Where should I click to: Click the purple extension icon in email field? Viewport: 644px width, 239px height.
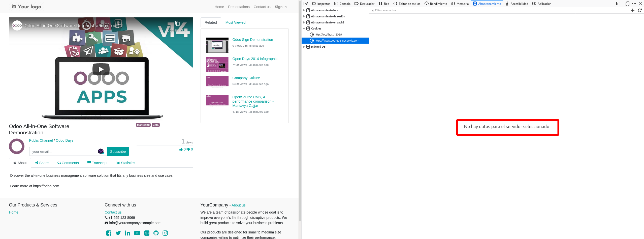click(x=101, y=151)
